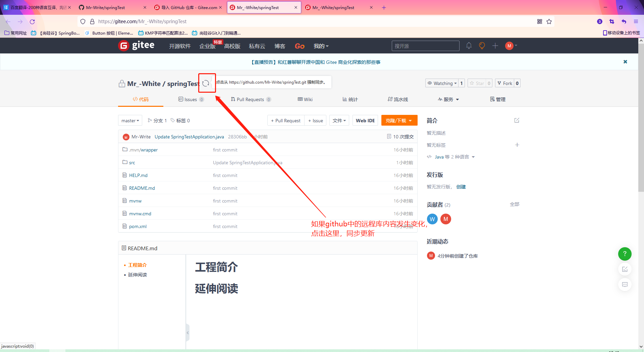Image resolution: width=644 pixels, height=352 pixels.
Task: Click the browser address bar URL
Action: (142, 21)
